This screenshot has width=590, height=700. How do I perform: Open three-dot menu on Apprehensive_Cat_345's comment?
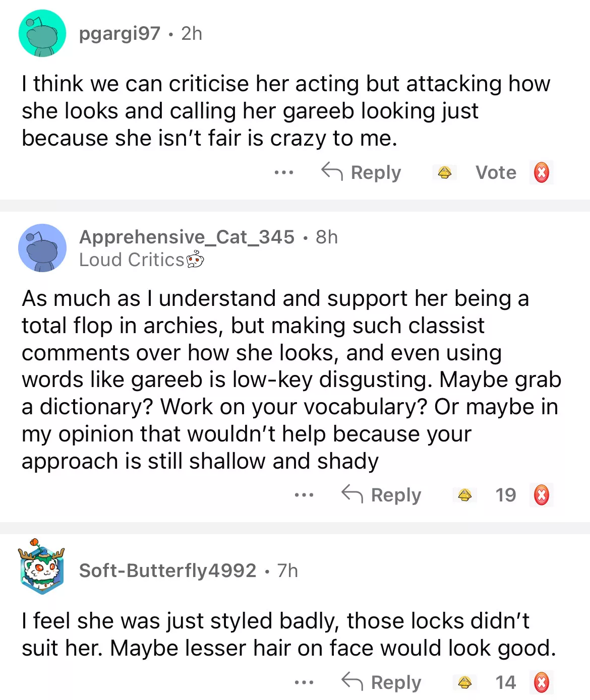point(304,495)
